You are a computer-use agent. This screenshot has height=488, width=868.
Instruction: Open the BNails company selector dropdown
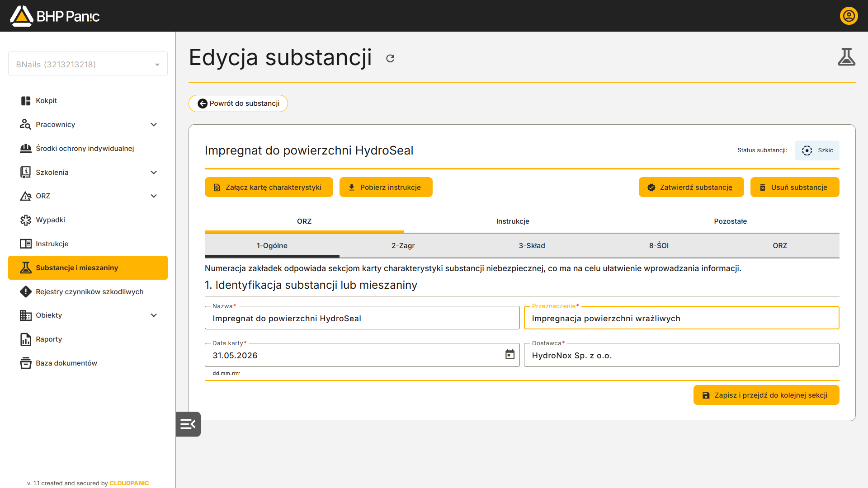tap(88, 64)
